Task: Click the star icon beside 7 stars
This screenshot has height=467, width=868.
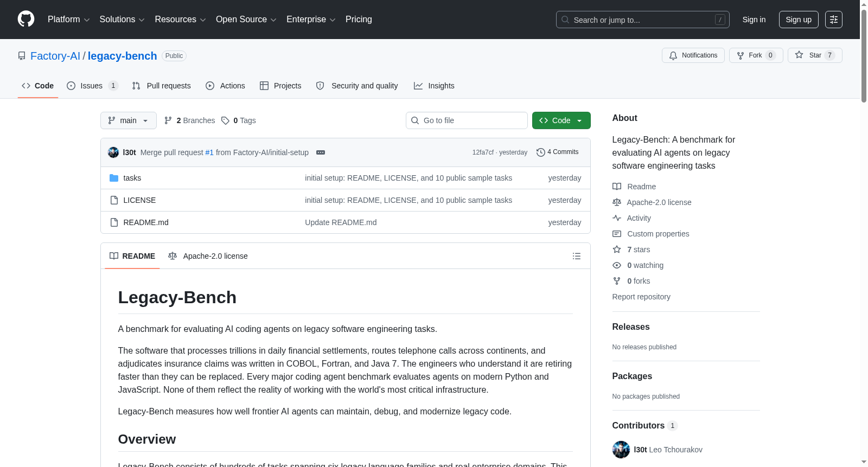Action: [x=617, y=250]
